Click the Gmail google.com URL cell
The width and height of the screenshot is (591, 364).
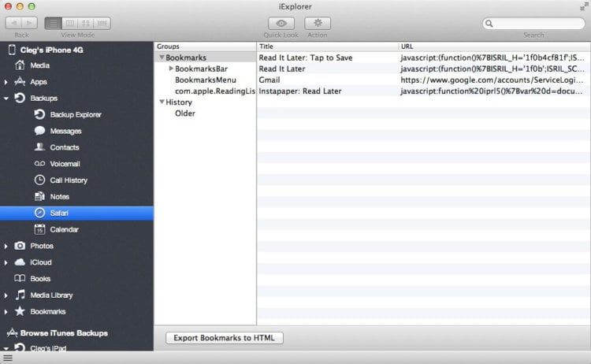coord(492,80)
